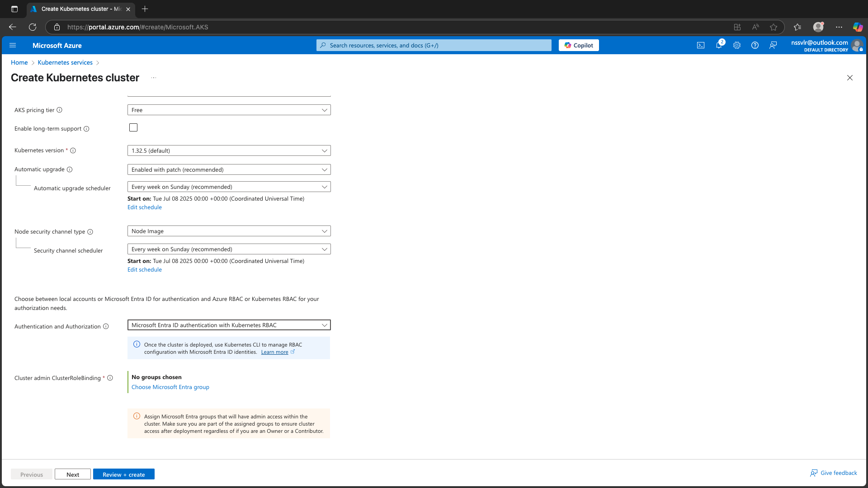Open the info tooltip beside Automatic upgrade
This screenshot has height=488, width=868.
(x=70, y=169)
